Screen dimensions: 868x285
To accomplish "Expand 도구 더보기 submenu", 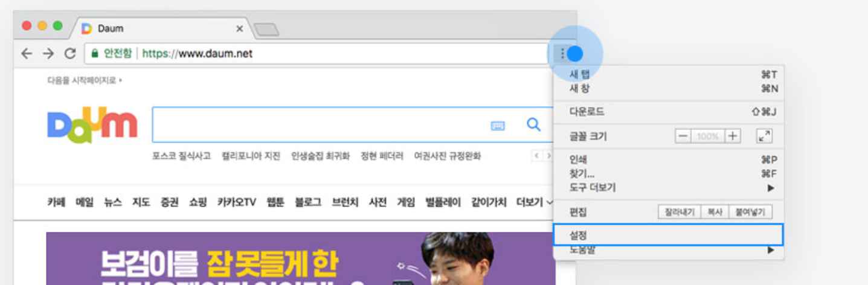I will pyautogui.click(x=669, y=188).
